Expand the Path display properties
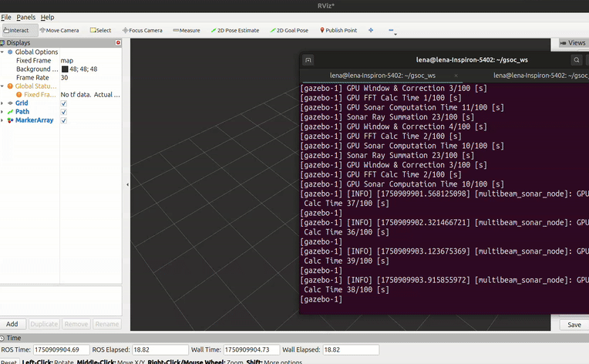Image resolution: width=589 pixels, height=364 pixels. pos(2,112)
